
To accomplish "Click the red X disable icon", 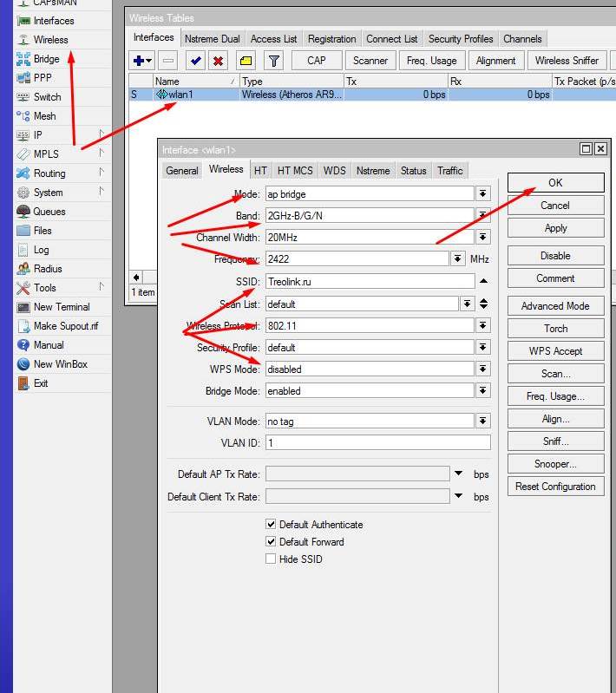I will (x=219, y=61).
